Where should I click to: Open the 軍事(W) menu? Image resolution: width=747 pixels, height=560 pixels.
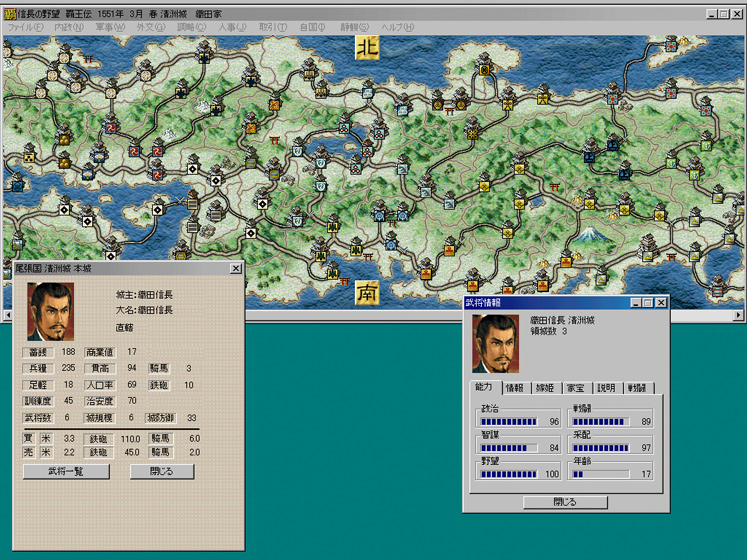coord(110,27)
